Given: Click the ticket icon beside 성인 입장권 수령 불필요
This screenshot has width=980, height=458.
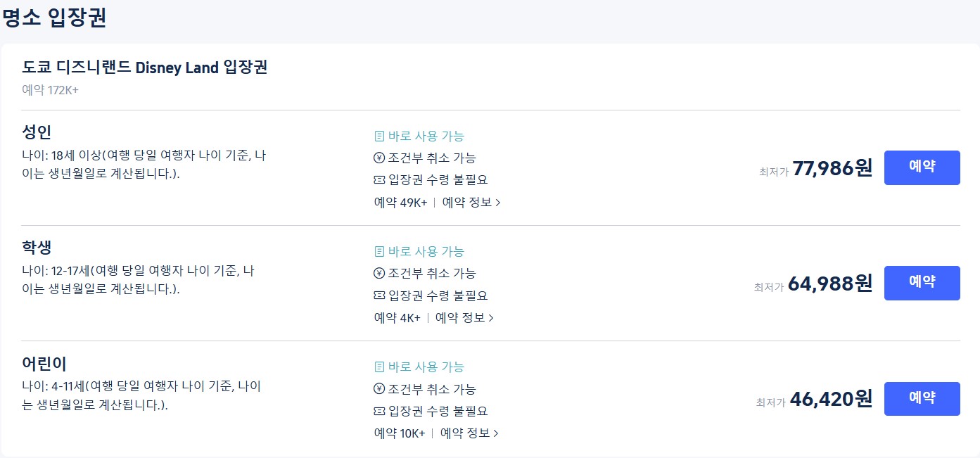Looking at the screenshot, I should (x=379, y=179).
